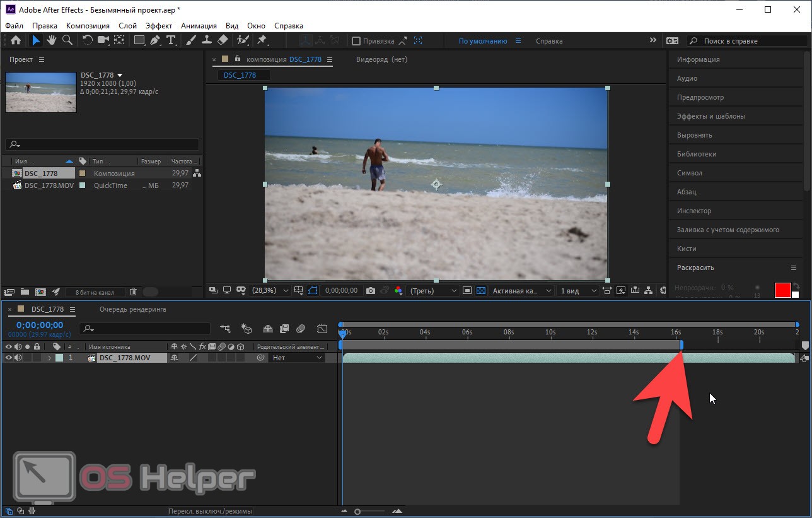Select the Roto Brush tool
The height and width of the screenshot is (518, 812).
243,40
